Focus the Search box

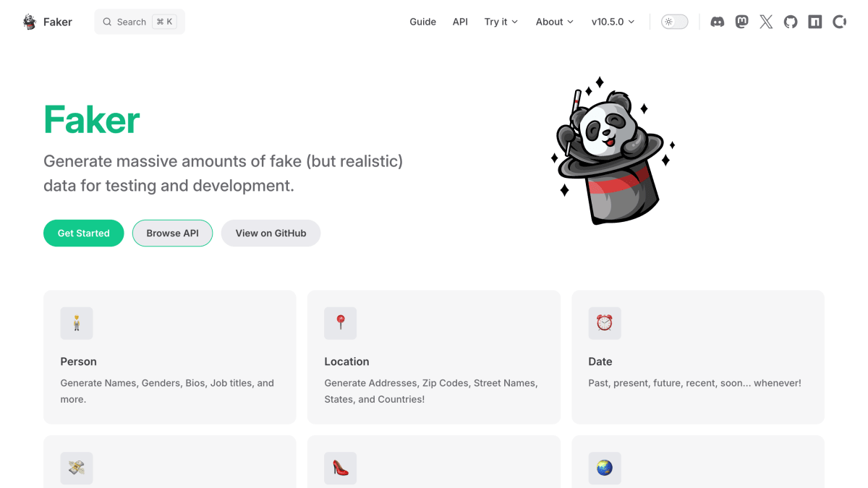(140, 22)
